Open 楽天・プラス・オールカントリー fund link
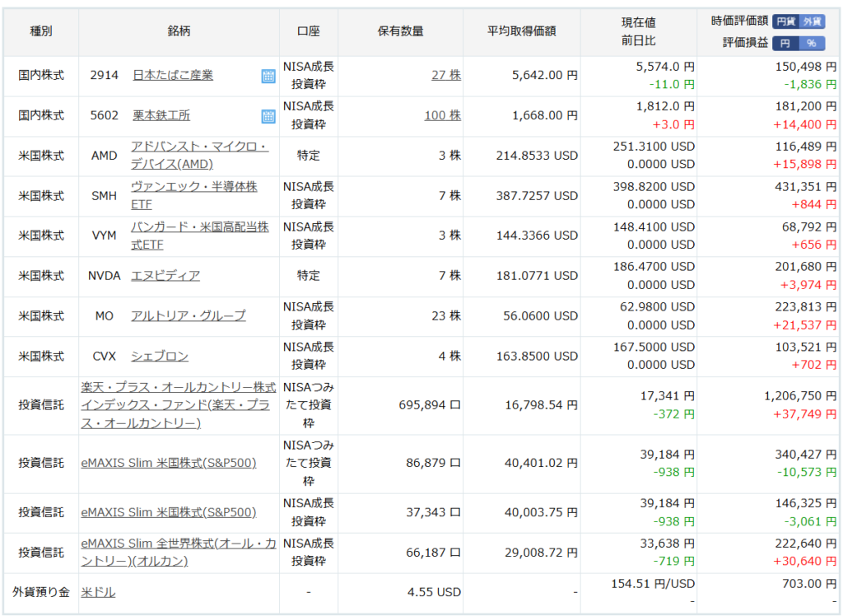The width and height of the screenshot is (843, 616). coord(179,404)
